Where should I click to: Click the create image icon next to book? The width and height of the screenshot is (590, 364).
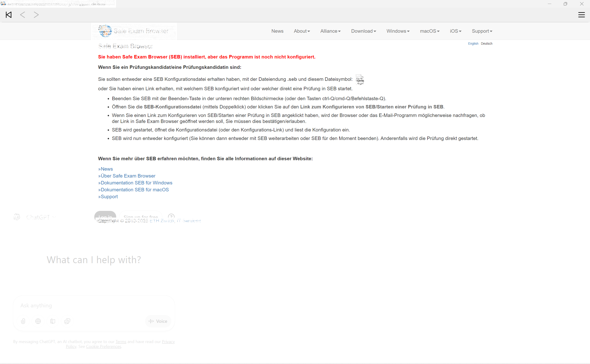(67, 321)
